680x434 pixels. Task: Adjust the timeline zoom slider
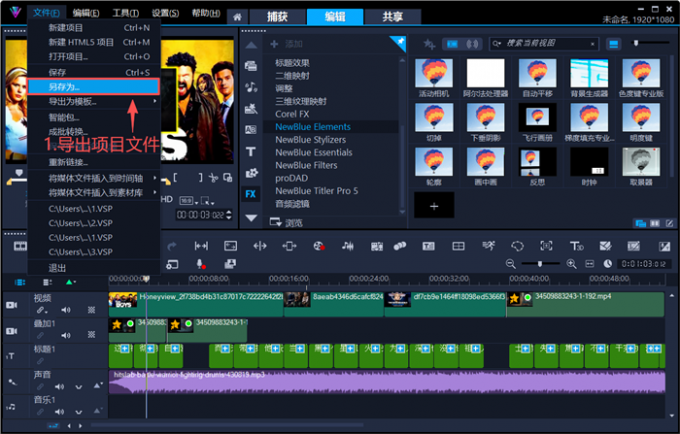(x=540, y=264)
